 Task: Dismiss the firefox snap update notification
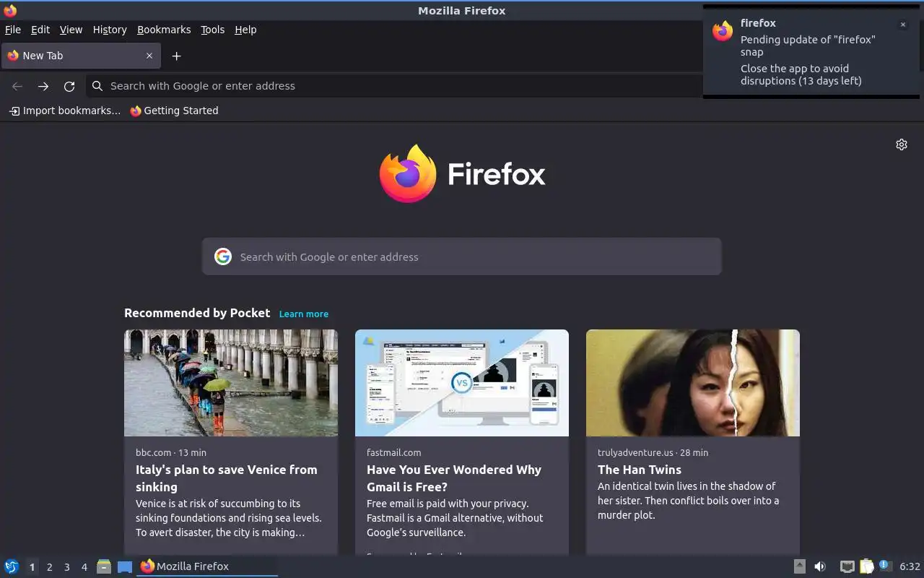click(x=902, y=25)
